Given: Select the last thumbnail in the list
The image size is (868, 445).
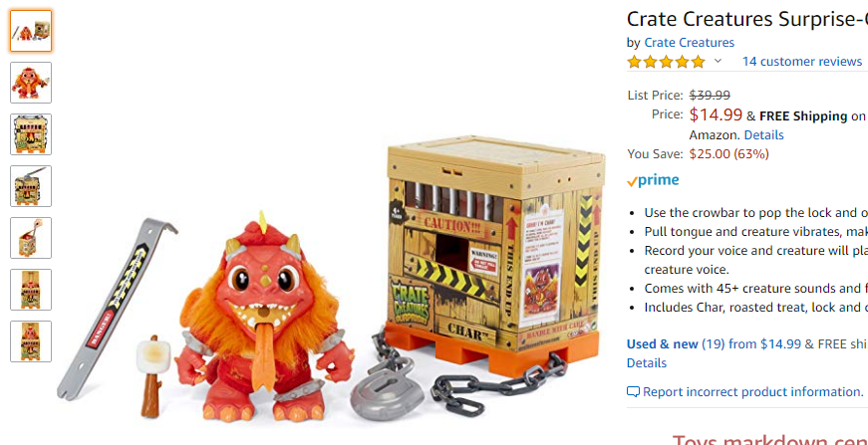Looking at the screenshot, I should pyautogui.click(x=31, y=341).
